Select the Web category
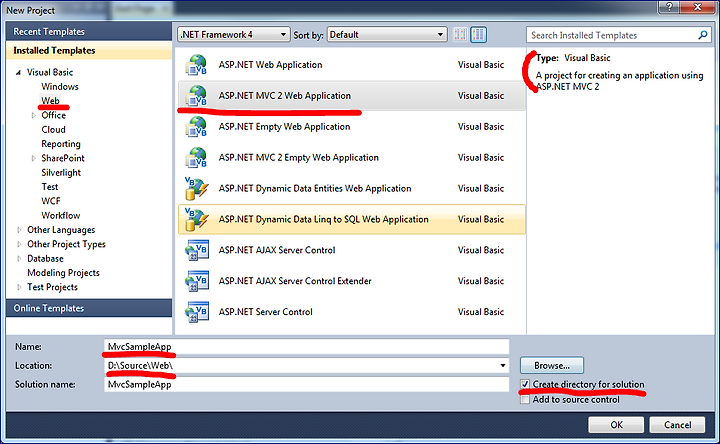 coord(51,101)
